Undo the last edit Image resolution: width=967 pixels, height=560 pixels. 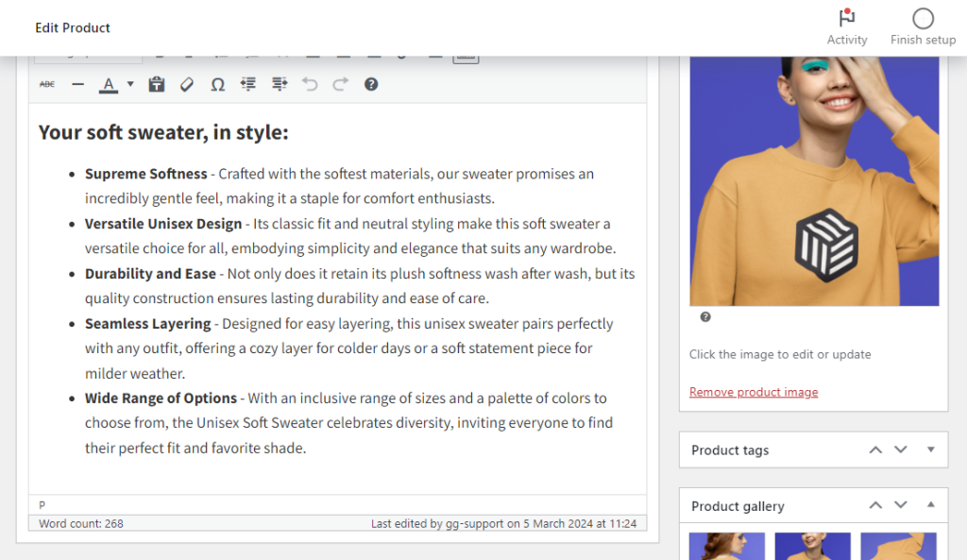[x=310, y=84]
